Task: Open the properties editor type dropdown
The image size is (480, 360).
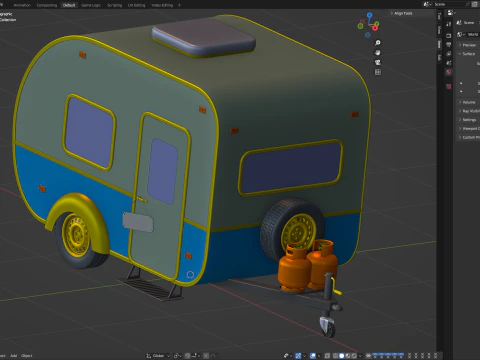Action: pyautogui.click(x=451, y=13)
